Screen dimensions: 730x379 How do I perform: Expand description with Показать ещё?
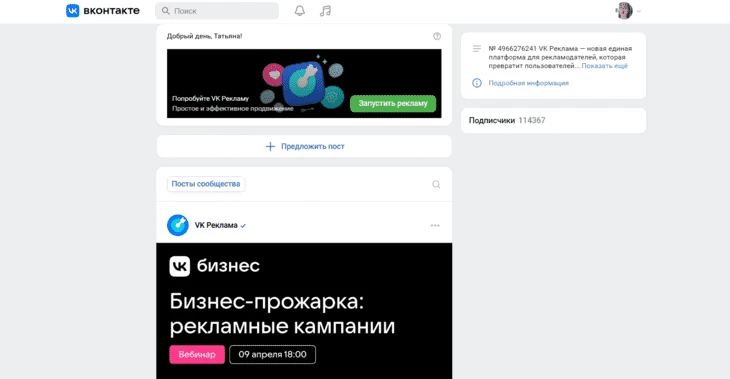604,66
